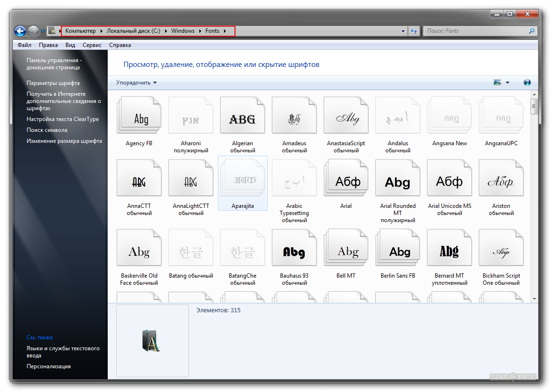Expand arrow after Локальный диск (C:)

[166, 31]
